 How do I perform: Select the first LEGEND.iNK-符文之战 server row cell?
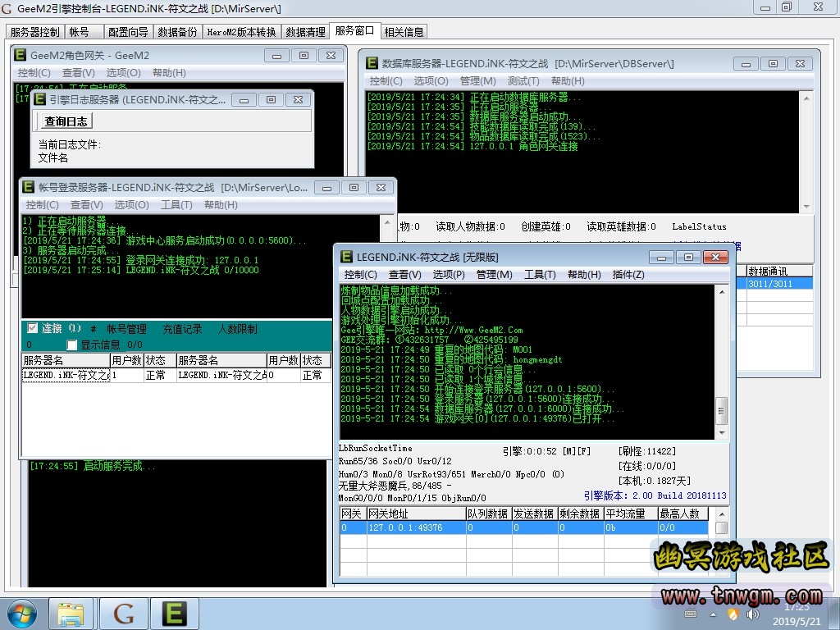coord(66,375)
